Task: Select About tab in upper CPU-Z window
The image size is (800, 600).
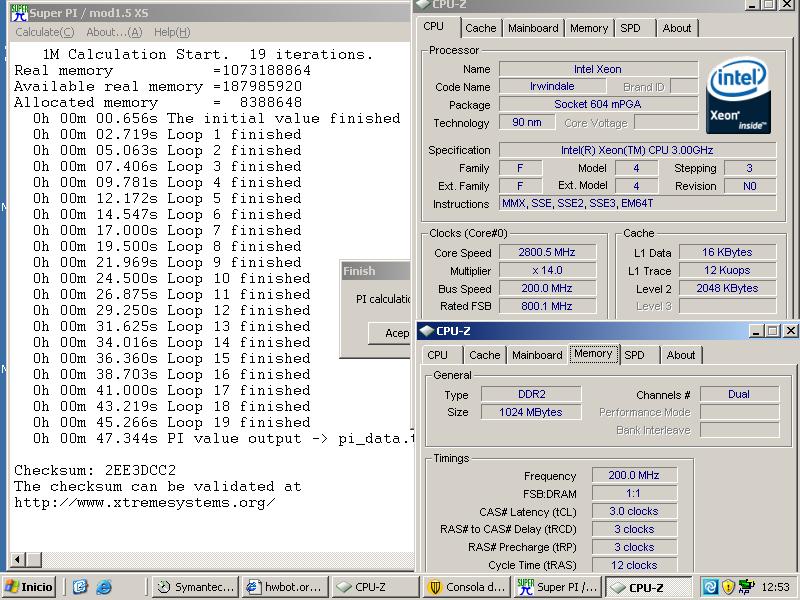Action: pyautogui.click(x=677, y=28)
